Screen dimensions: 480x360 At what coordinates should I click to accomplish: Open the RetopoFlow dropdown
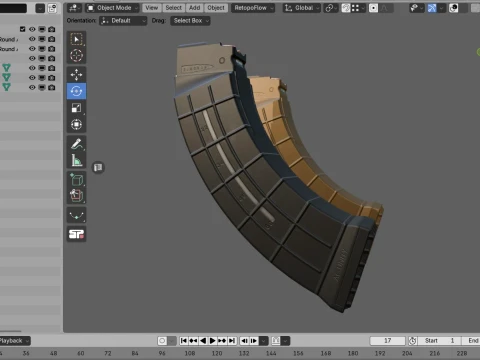click(253, 8)
